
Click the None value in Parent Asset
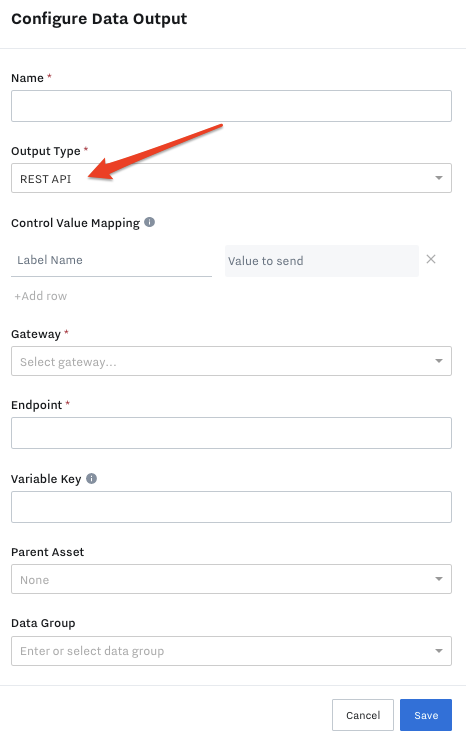[34, 580]
